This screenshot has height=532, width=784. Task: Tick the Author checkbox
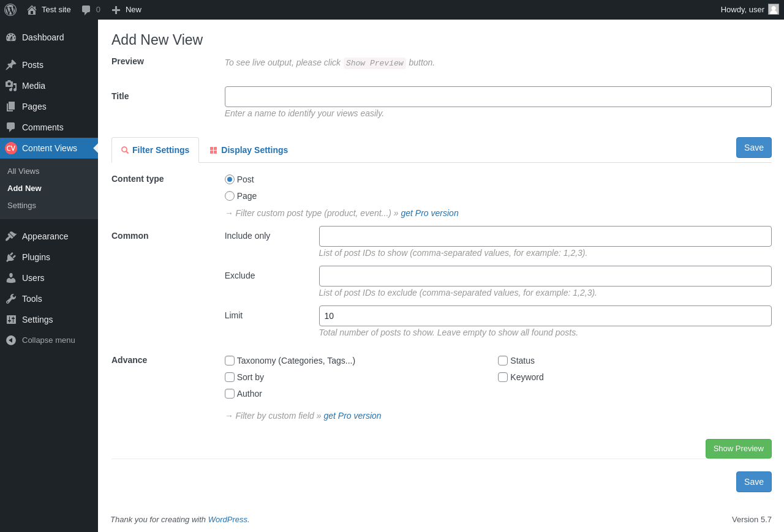[230, 394]
